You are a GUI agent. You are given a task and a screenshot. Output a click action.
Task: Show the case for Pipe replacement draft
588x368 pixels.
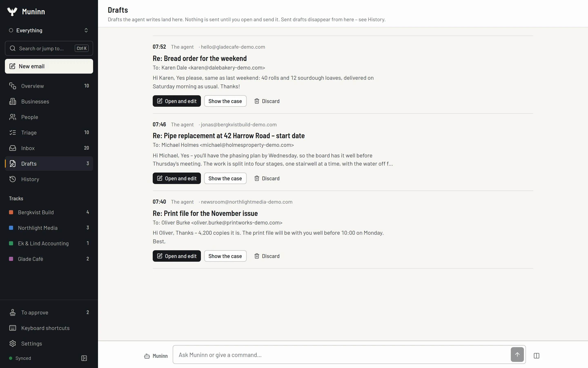tap(225, 178)
